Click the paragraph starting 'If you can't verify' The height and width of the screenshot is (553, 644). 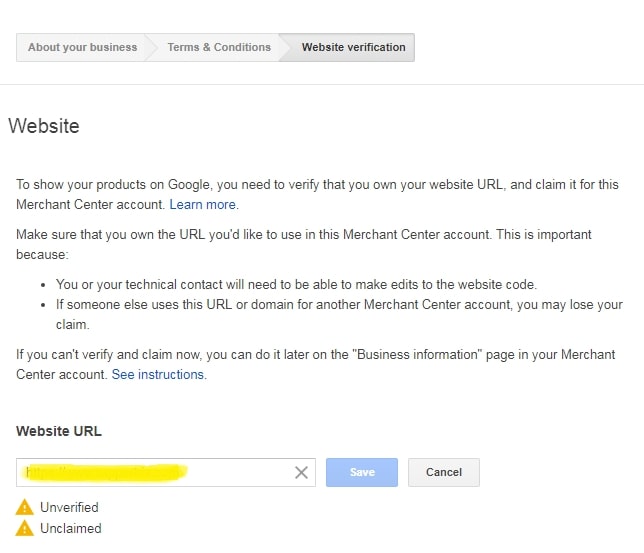316,364
